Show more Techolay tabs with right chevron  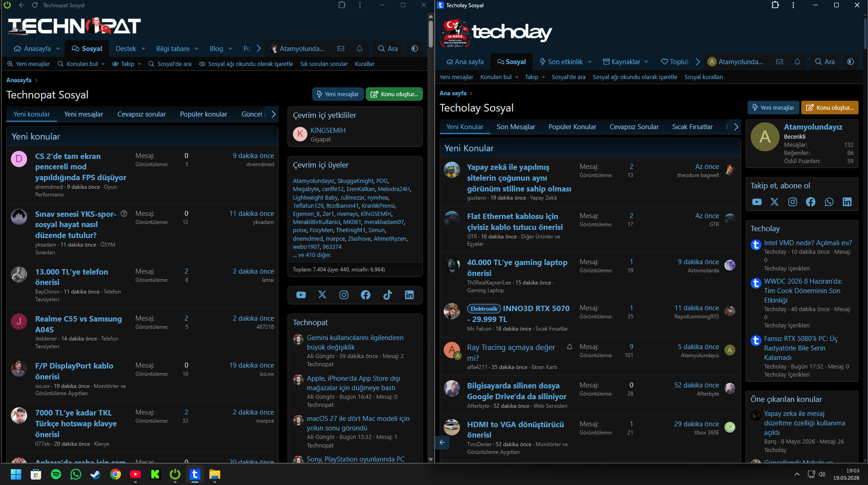[x=736, y=127]
